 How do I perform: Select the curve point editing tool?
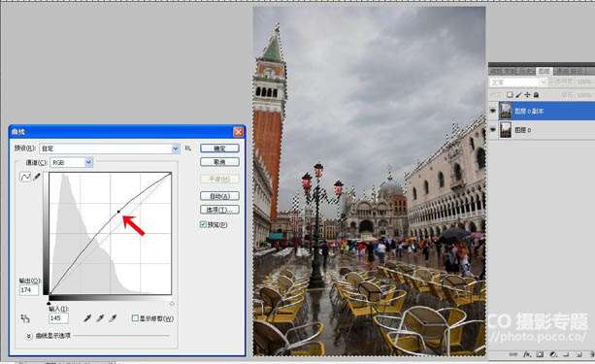25,177
